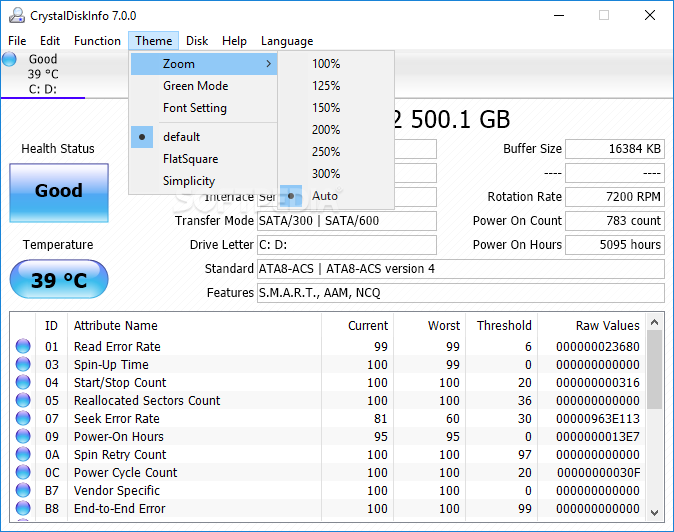Click the ID column header
Viewport: 674px width, 532px height.
(51, 326)
